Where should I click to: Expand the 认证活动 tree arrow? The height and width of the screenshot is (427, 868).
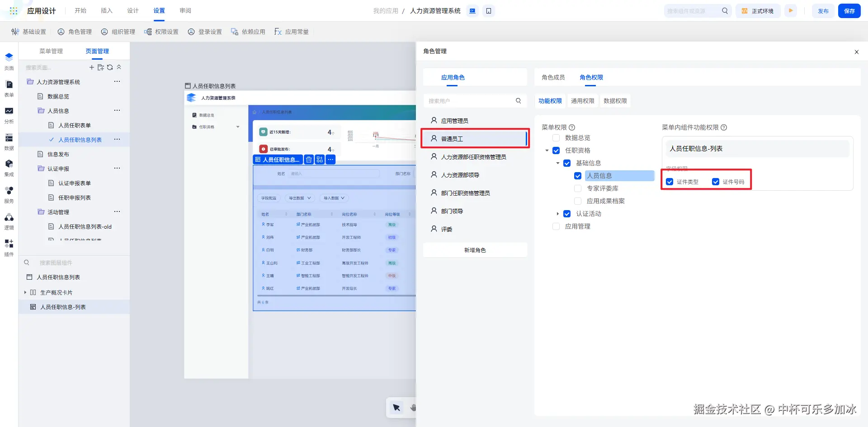tap(558, 214)
